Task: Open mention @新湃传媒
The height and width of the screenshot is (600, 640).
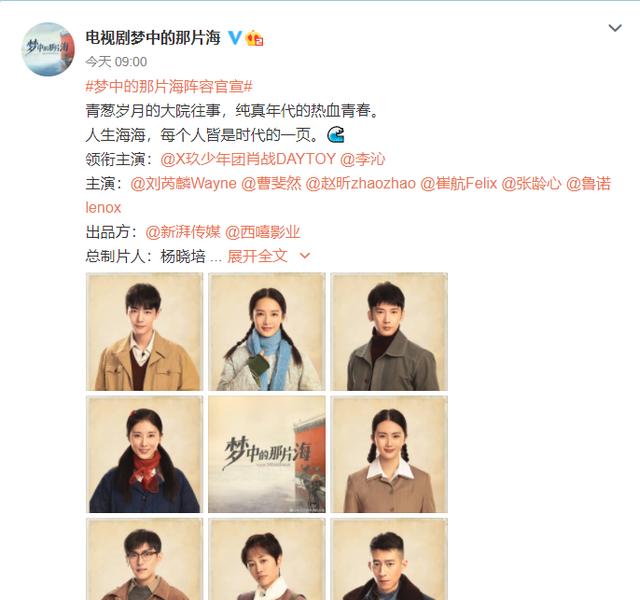Action: point(182,232)
